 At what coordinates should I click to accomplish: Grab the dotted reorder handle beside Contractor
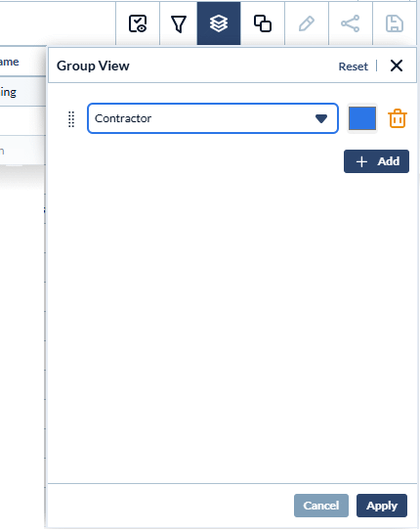pyautogui.click(x=71, y=119)
